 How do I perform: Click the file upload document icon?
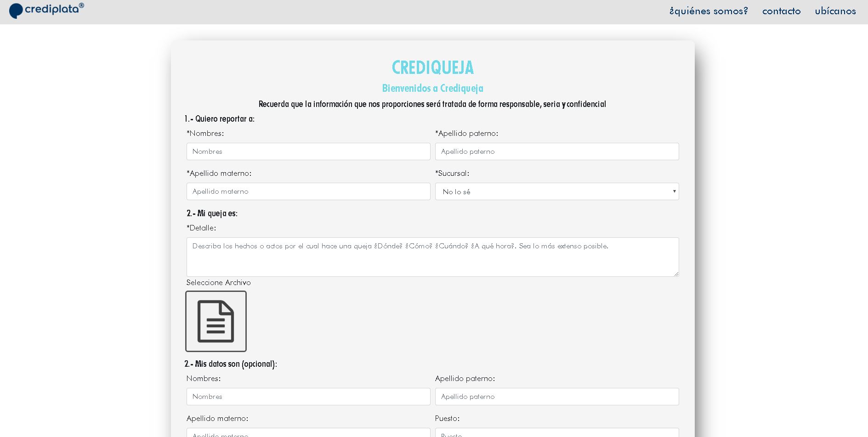216,321
